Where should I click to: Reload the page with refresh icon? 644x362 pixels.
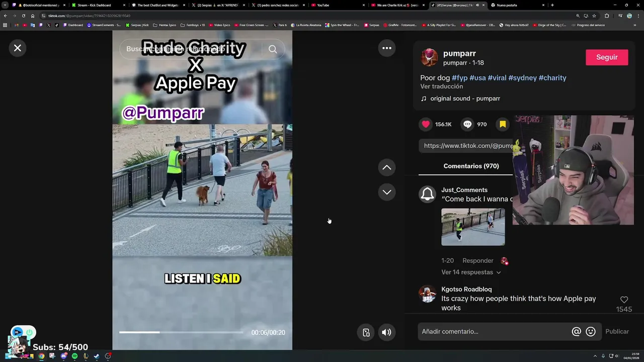(24, 16)
